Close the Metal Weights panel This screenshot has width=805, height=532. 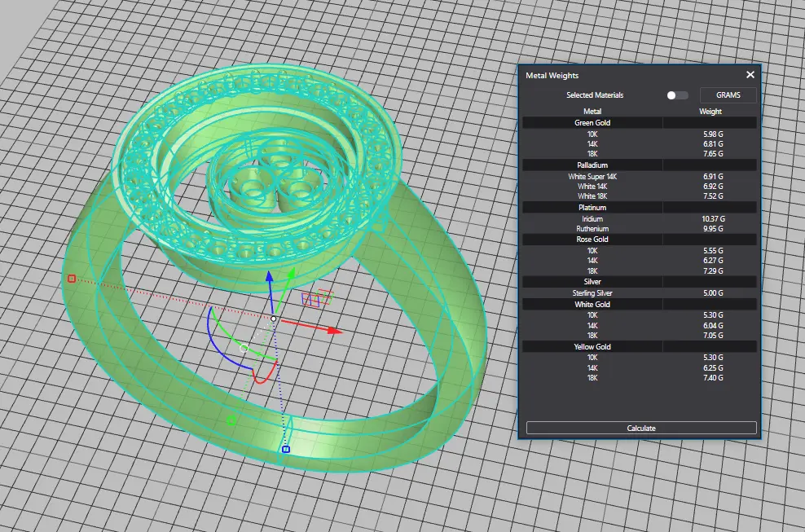coord(750,75)
